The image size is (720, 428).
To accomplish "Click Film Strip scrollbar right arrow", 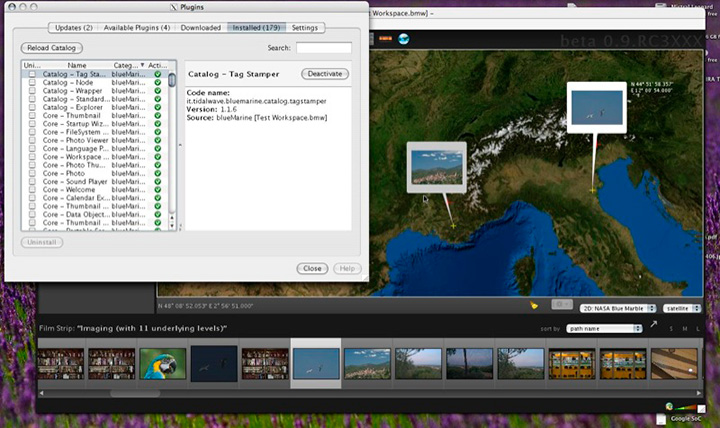I will (x=699, y=393).
